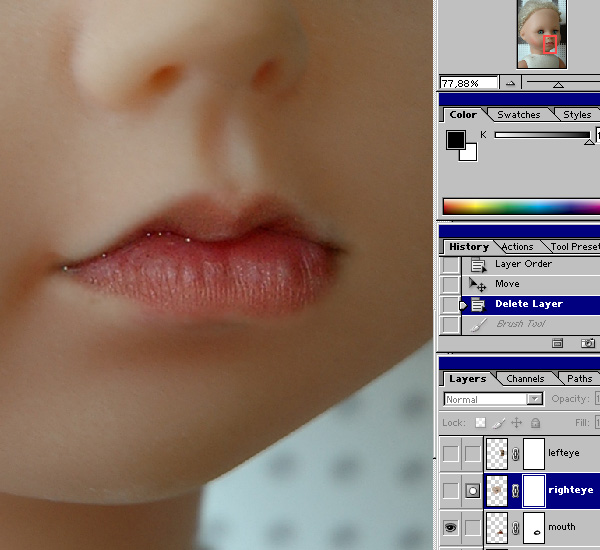
Task: Click the Navigator zoom out button
Action: tap(510, 83)
